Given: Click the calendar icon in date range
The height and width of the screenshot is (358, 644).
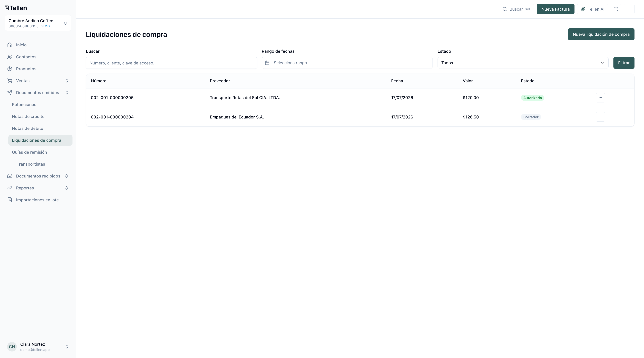Looking at the screenshot, I should [267, 63].
